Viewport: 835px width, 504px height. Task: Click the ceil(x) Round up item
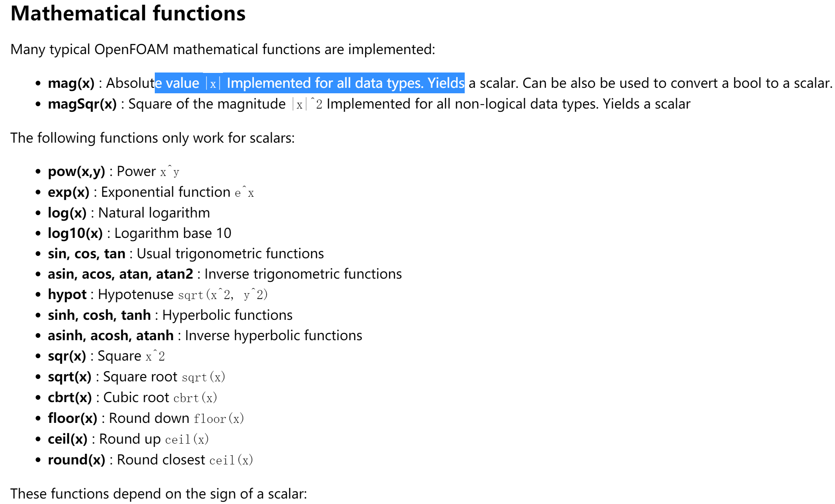[128, 439]
